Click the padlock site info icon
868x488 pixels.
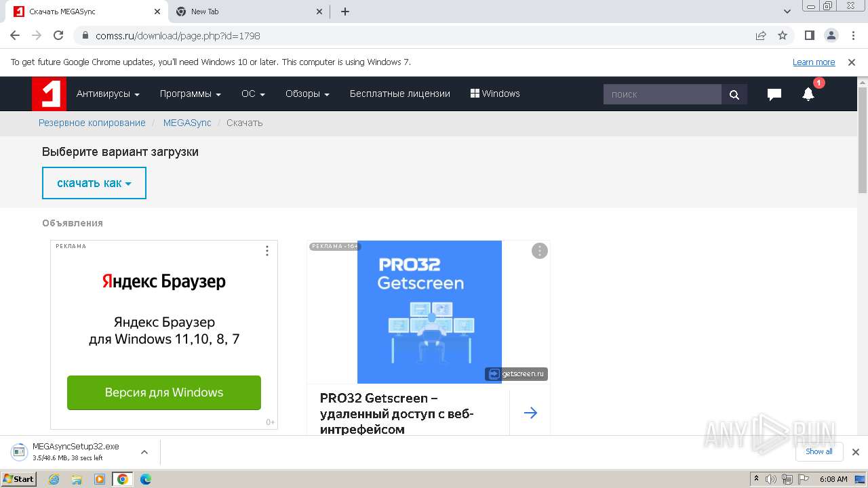[x=85, y=35]
